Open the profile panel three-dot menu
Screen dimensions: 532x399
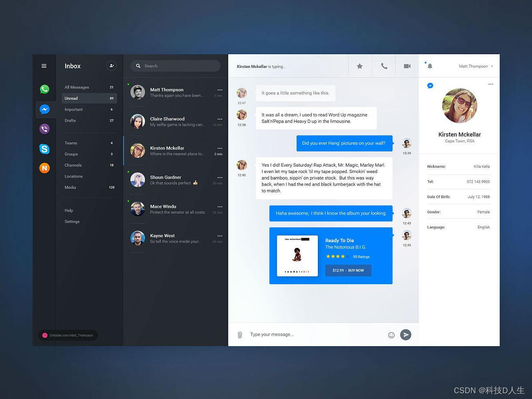[491, 84]
